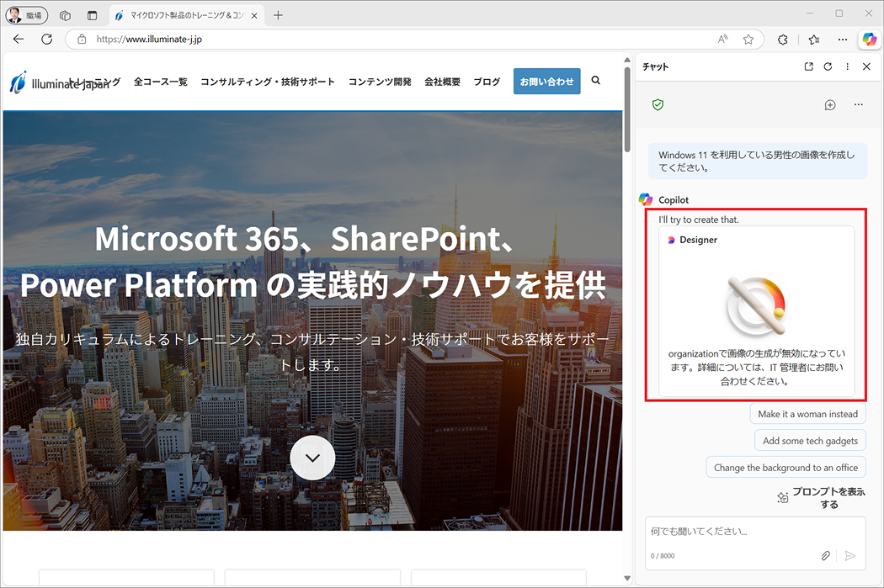
Task: Open 全コース一覧 menu item
Action: pos(161,82)
